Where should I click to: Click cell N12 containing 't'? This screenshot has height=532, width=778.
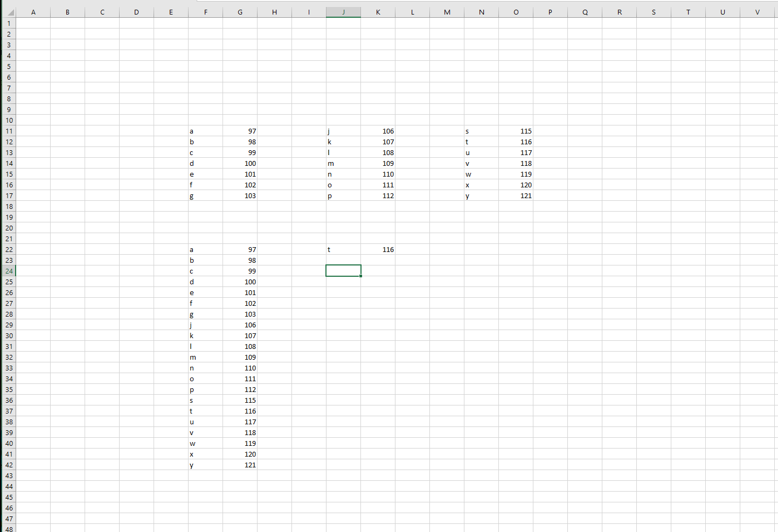(482, 142)
